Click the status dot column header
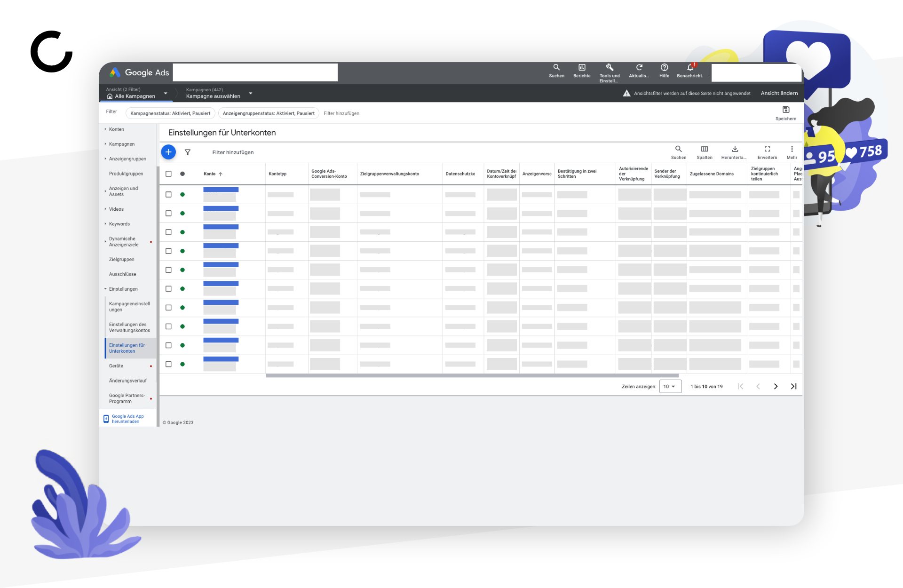Screen dimensions: 903x588 [x=182, y=174]
